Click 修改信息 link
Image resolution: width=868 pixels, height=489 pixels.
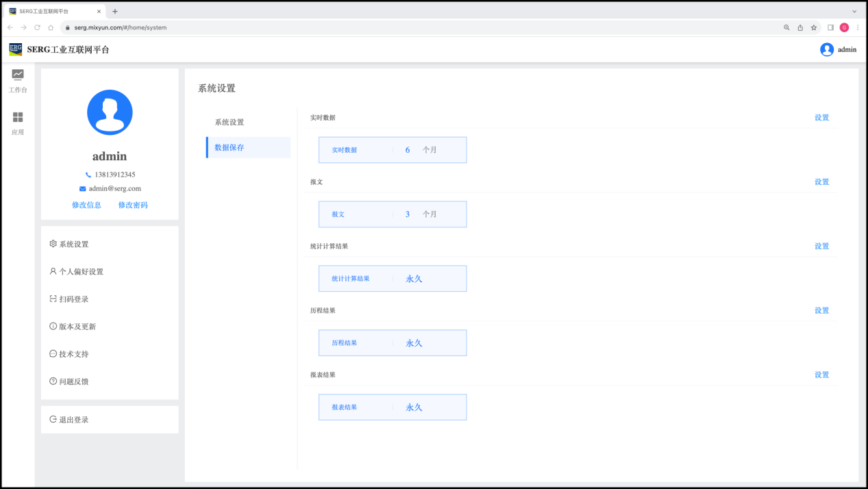(86, 205)
